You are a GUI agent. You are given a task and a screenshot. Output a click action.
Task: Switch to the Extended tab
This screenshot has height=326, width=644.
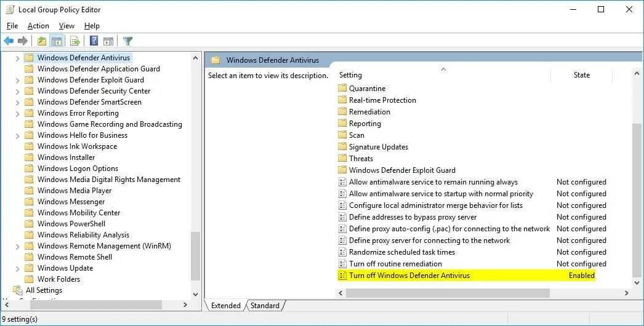225,306
